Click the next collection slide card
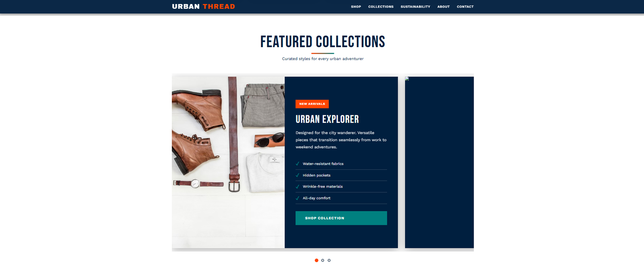Screen dimensions: 644x279 (439, 162)
